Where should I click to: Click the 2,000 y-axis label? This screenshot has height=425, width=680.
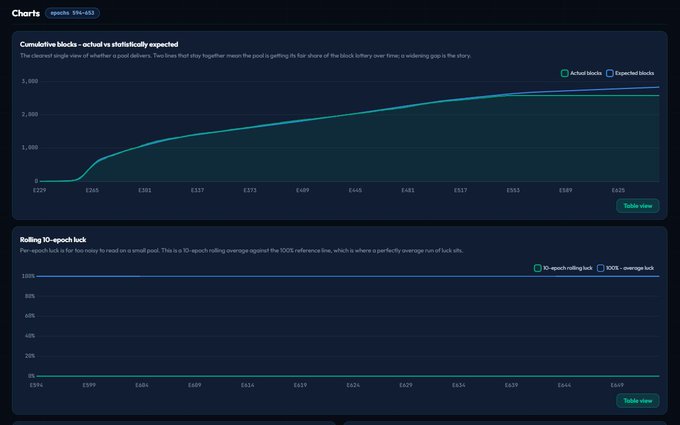click(29, 114)
